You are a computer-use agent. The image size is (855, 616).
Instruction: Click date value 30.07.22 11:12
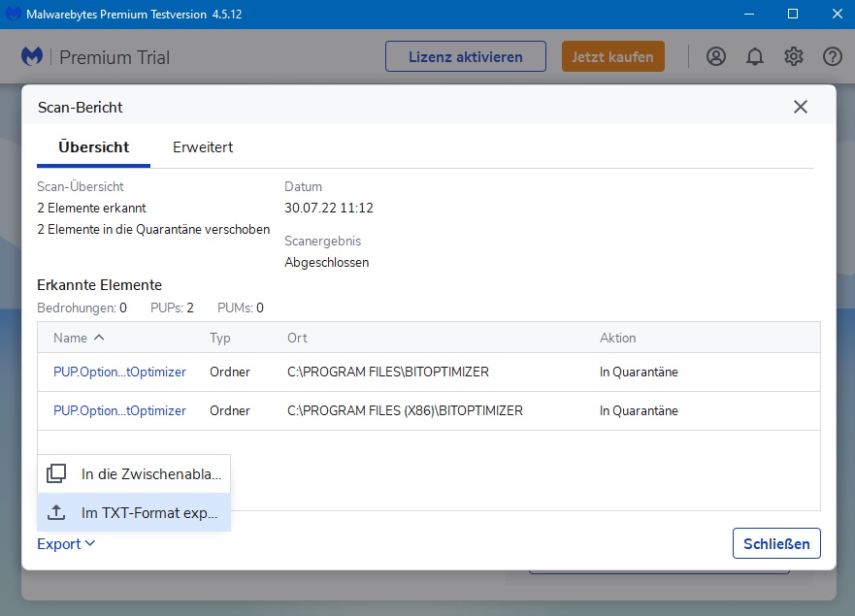point(329,208)
